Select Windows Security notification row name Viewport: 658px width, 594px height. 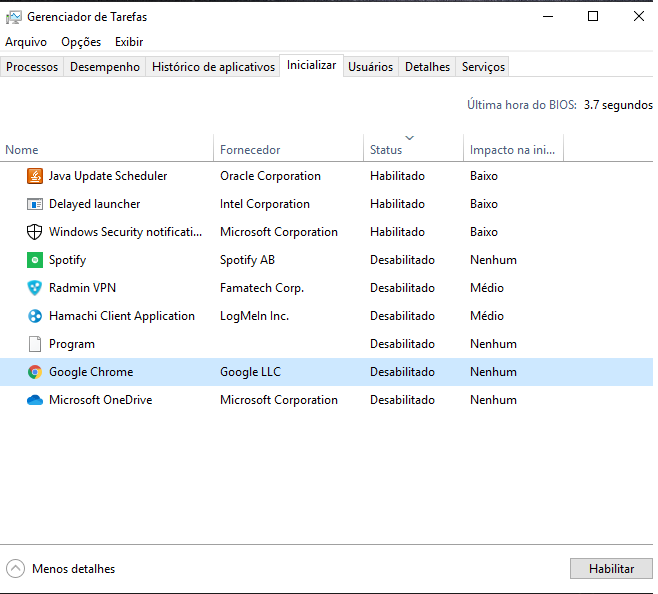(x=125, y=232)
